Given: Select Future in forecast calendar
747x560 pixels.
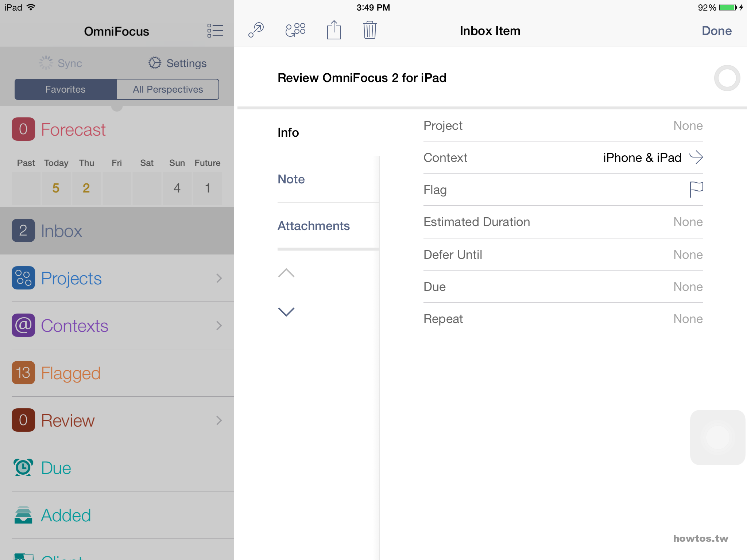Looking at the screenshot, I should click(208, 188).
